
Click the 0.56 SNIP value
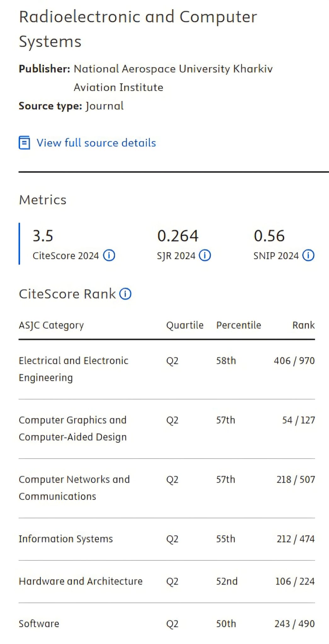[x=269, y=236]
